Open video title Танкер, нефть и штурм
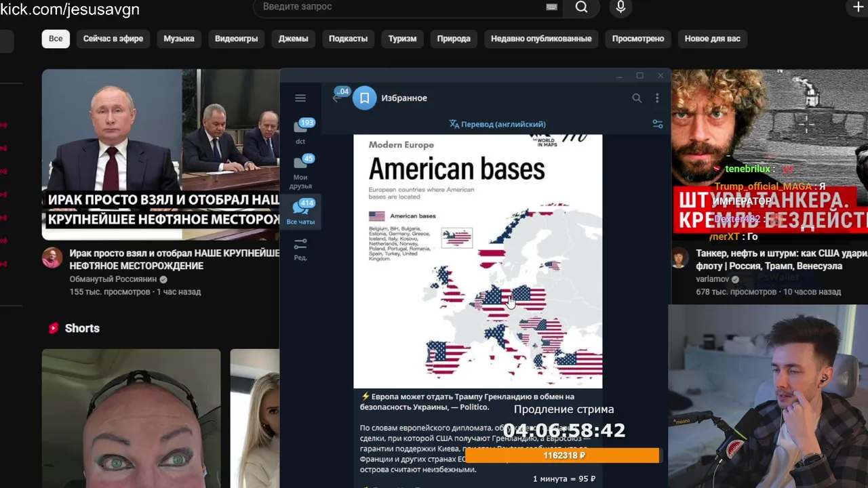Image resolution: width=868 pixels, height=488 pixels. 782,260
